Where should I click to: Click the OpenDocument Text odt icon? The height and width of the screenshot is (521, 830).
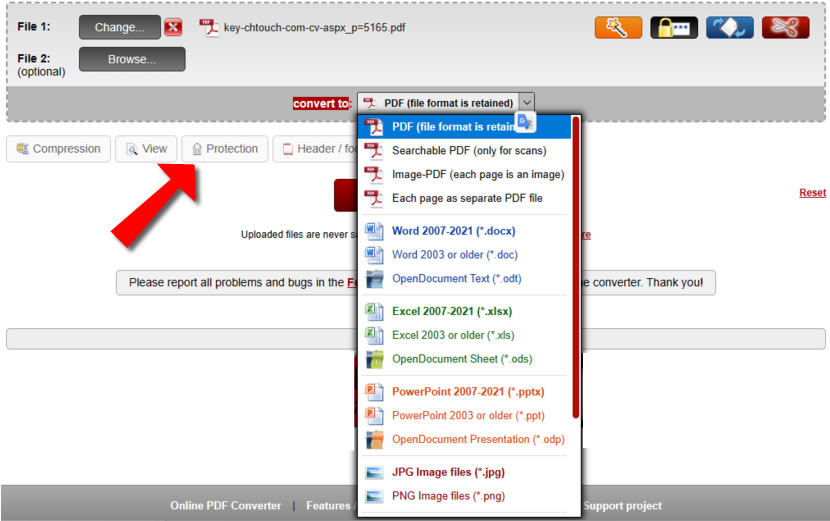[374, 279]
